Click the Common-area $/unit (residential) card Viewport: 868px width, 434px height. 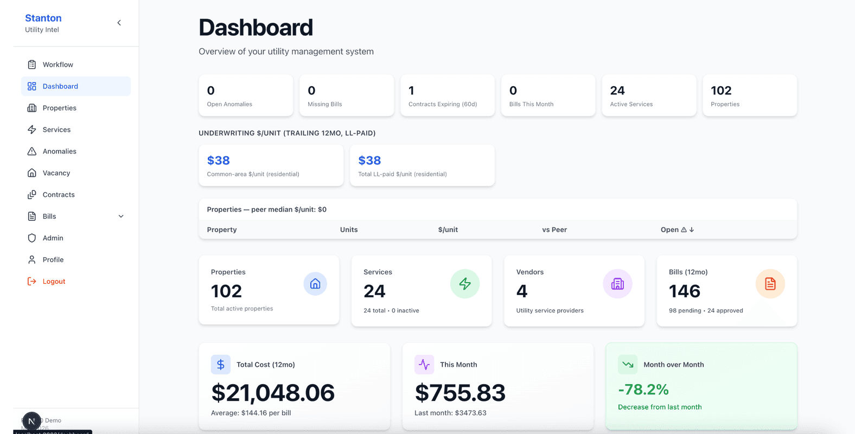click(271, 165)
